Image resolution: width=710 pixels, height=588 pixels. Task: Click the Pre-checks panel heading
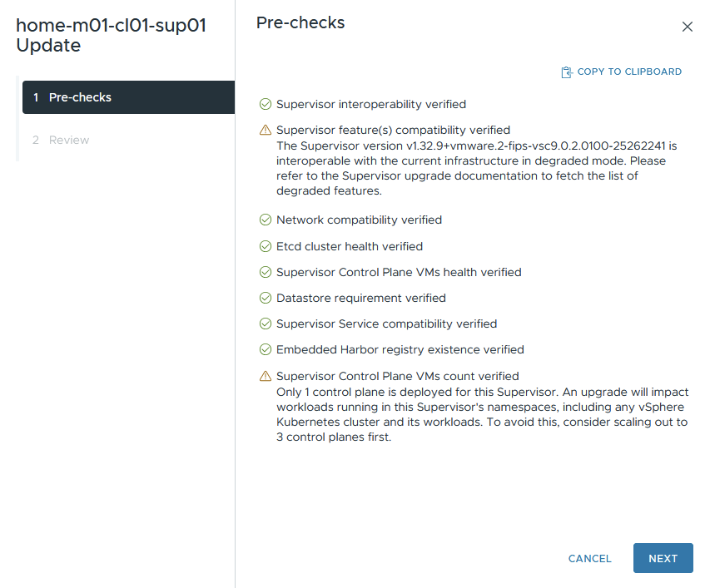[x=300, y=23]
